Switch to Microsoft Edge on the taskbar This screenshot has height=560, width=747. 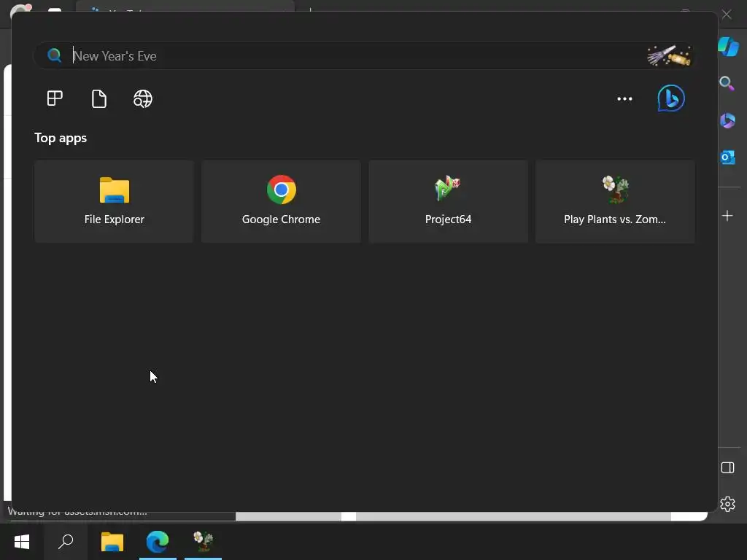pos(158,542)
